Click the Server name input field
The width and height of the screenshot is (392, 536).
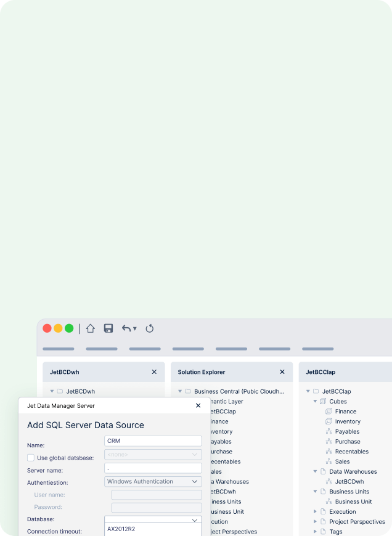point(153,468)
